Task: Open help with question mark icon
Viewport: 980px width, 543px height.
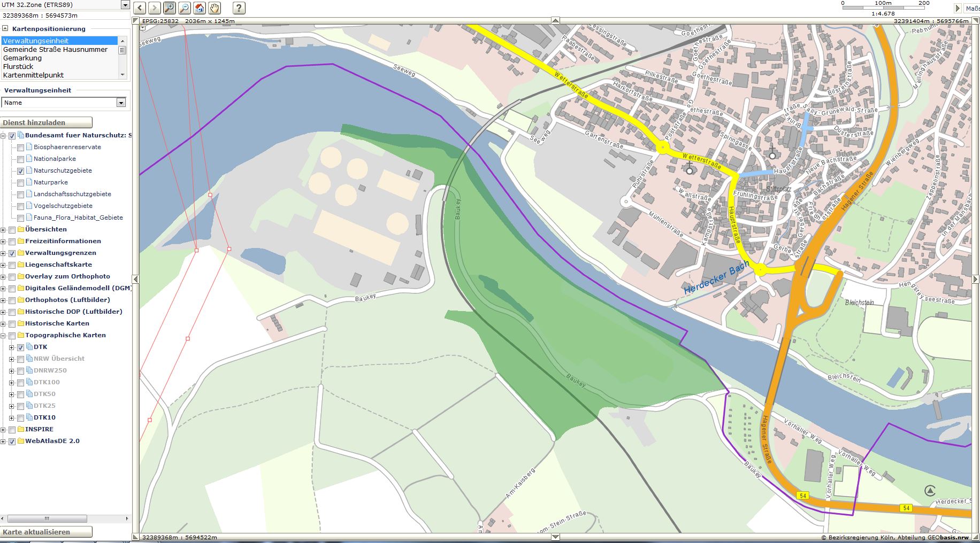Action: (x=239, y=8)
